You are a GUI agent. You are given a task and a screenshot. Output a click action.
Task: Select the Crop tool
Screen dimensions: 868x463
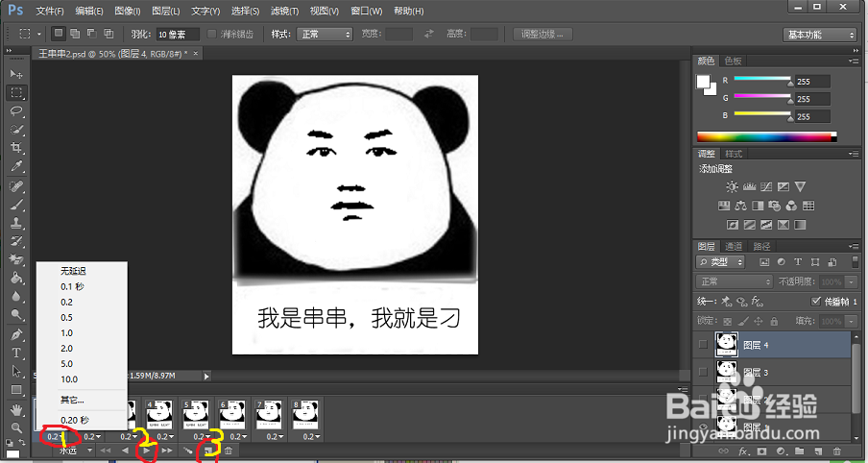pos(16,148)
